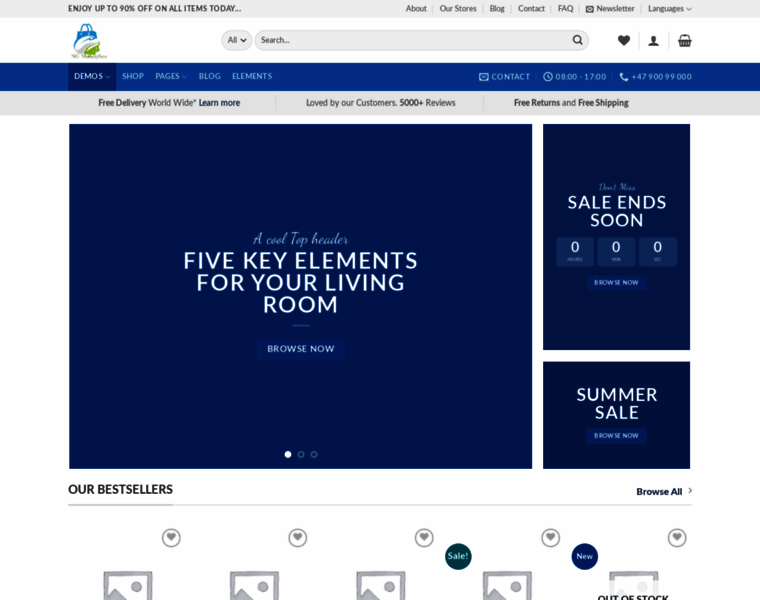This screenshot has width=760, height=600.
Task: Click the 5000+ Reviews text
Action: pos(428,103)
